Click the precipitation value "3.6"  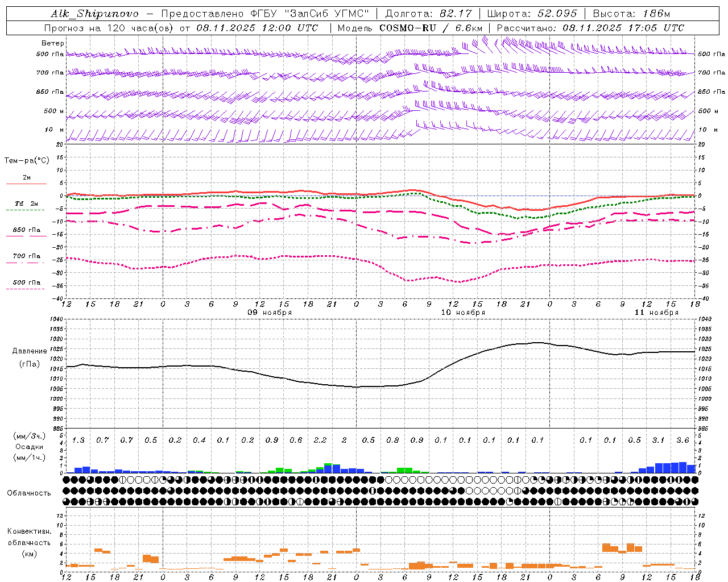pos(683,440)
